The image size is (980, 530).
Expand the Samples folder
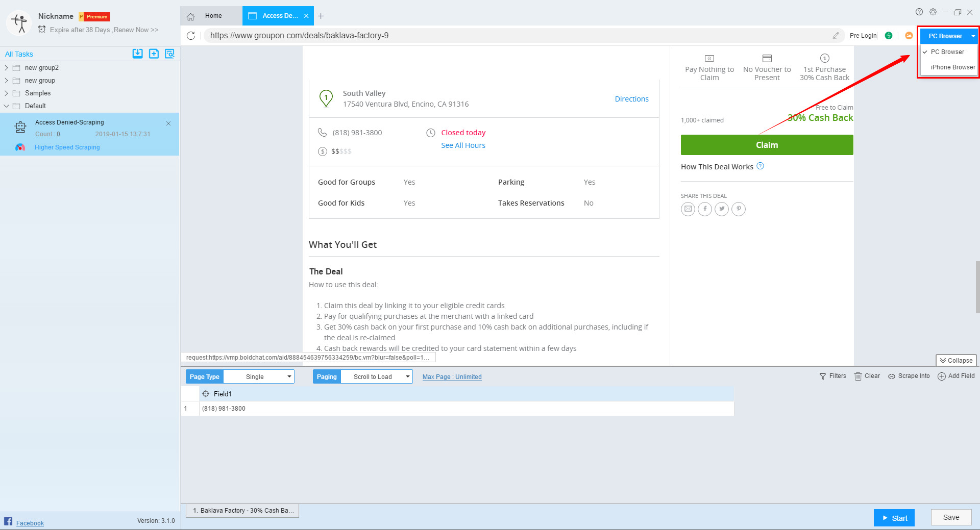[6, 93]
